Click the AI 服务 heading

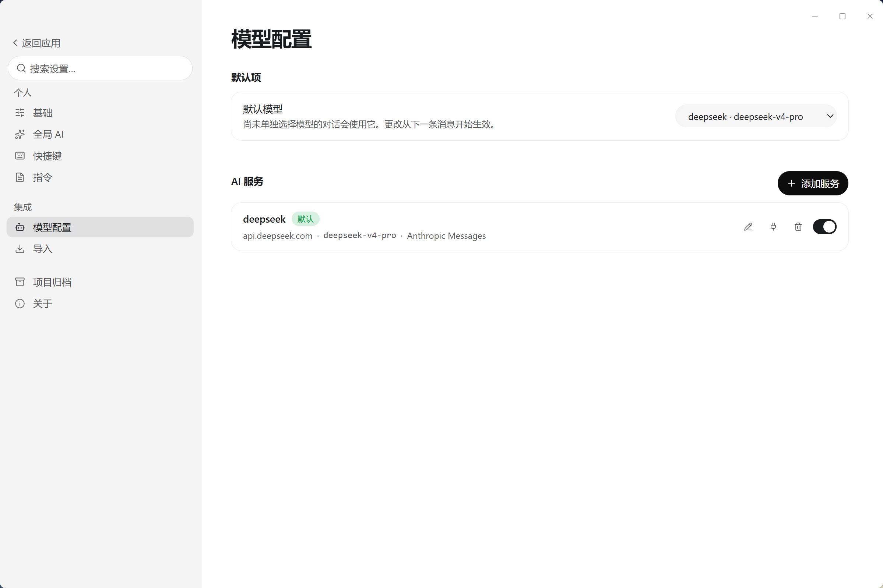click(247, 181)
